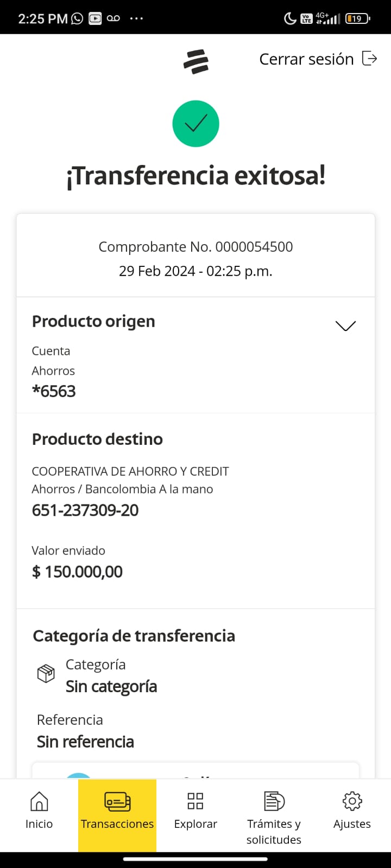Tap the logout arrow icon
The height and width of the screenshot is (868, 391).
pyautogui.click(x=369, y=59)
